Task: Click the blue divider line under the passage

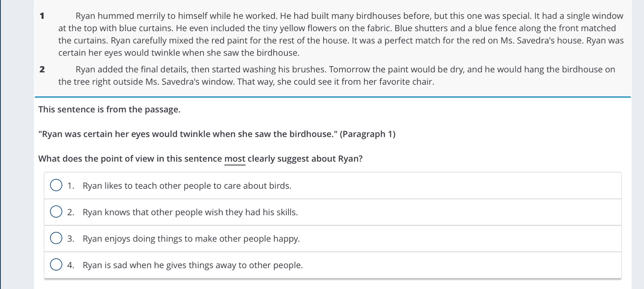Action: tap(332, 97)
